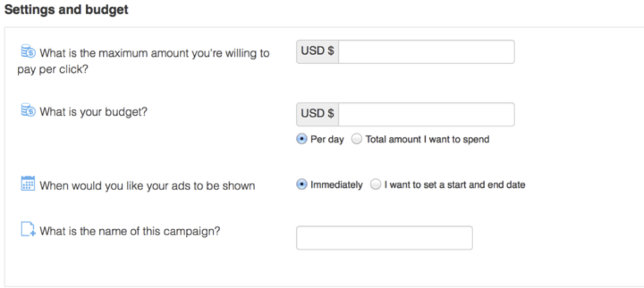Click the 'maximum amount you're willing to pay' label text
644x288 pixels.
pyautogui.click(x=143, y=61)
